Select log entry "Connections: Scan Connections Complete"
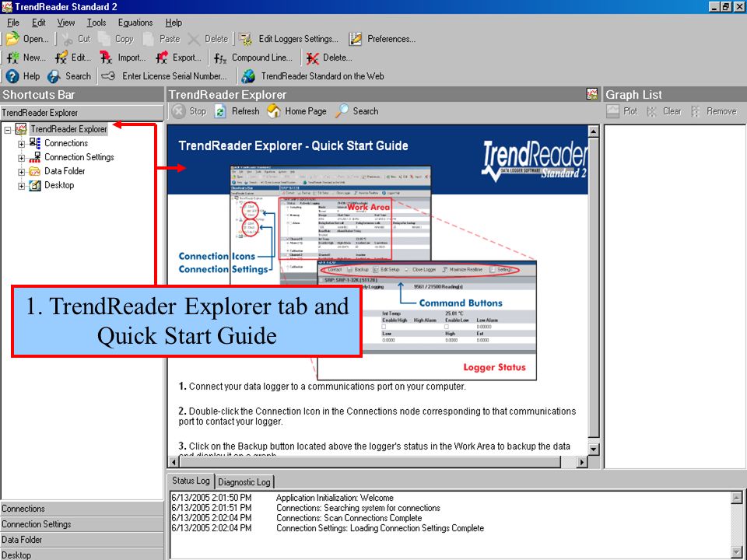The image size is (747, 560). point(349,518)
